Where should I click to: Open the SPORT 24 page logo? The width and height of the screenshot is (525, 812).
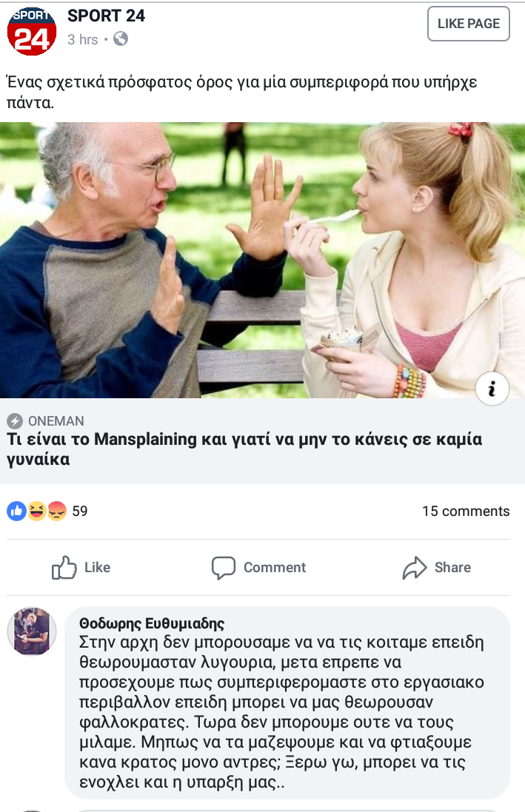[x=32, y=31]
